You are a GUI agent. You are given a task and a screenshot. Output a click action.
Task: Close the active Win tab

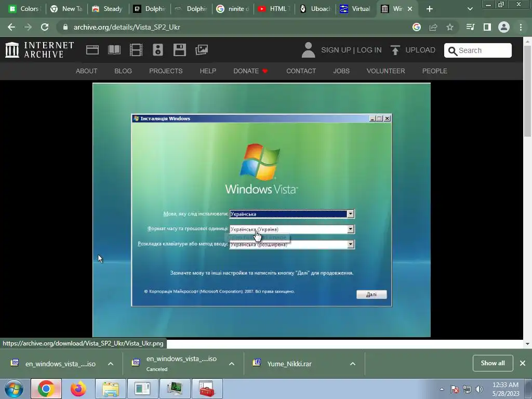tap(410, 9)
